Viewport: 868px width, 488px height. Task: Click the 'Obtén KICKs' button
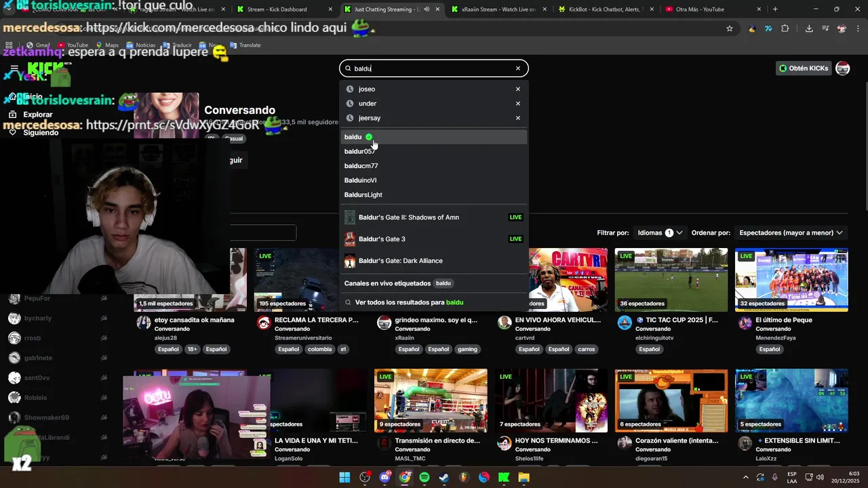[804, 68]
